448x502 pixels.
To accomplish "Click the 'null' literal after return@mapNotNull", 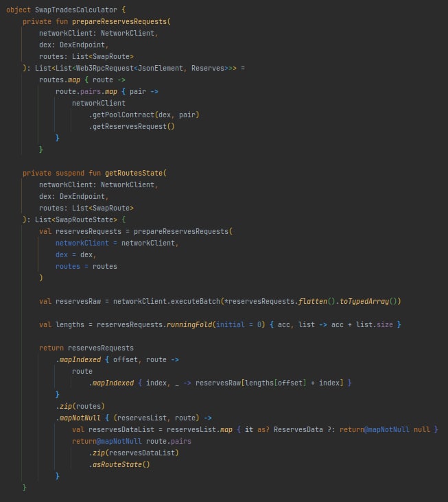I will 422,429.
